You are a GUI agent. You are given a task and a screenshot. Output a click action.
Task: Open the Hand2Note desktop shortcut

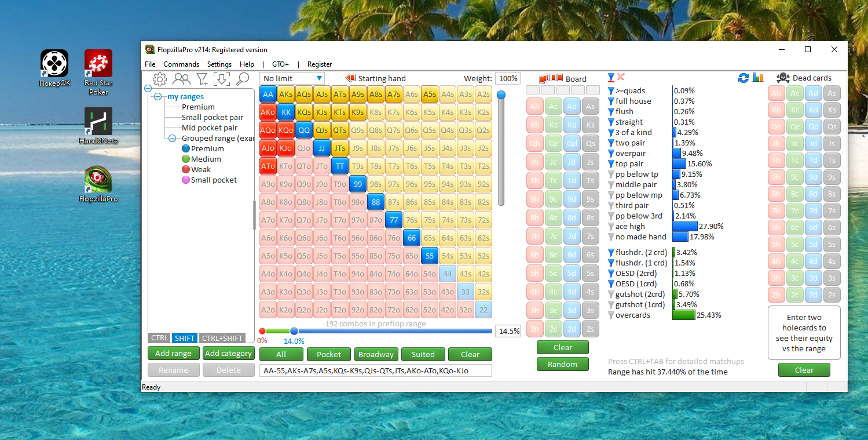[x=98, y=126]
